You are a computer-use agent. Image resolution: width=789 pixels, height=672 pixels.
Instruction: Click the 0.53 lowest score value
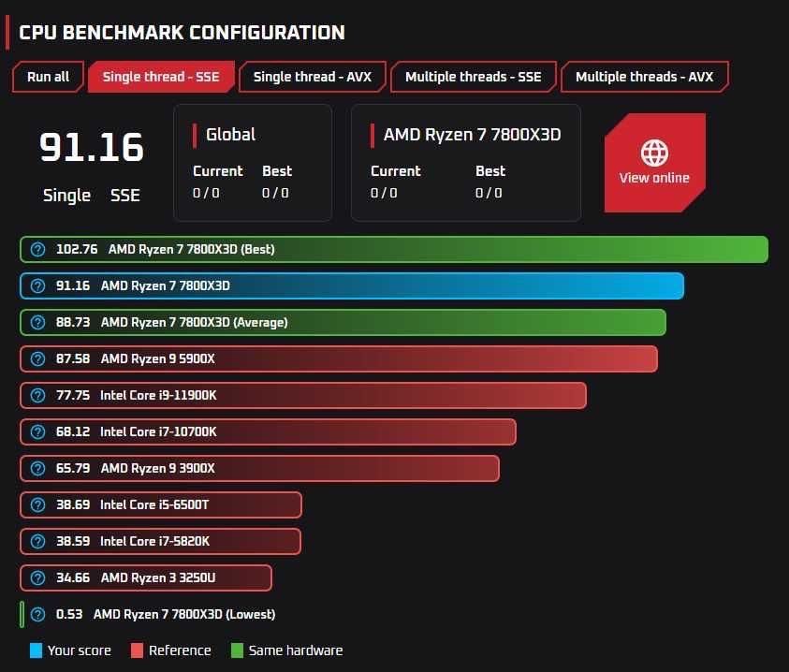point(69,614)
